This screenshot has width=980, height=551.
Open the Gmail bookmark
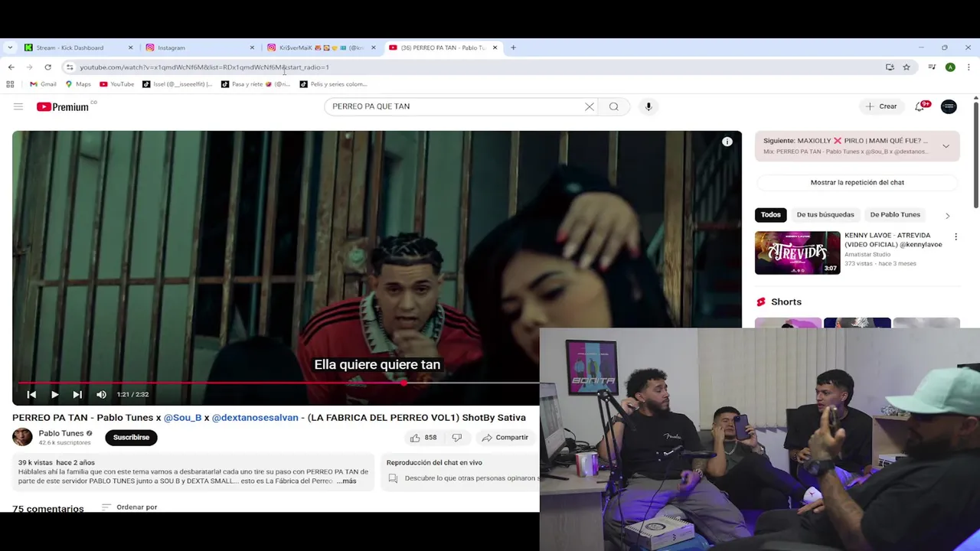coord(43,84)
